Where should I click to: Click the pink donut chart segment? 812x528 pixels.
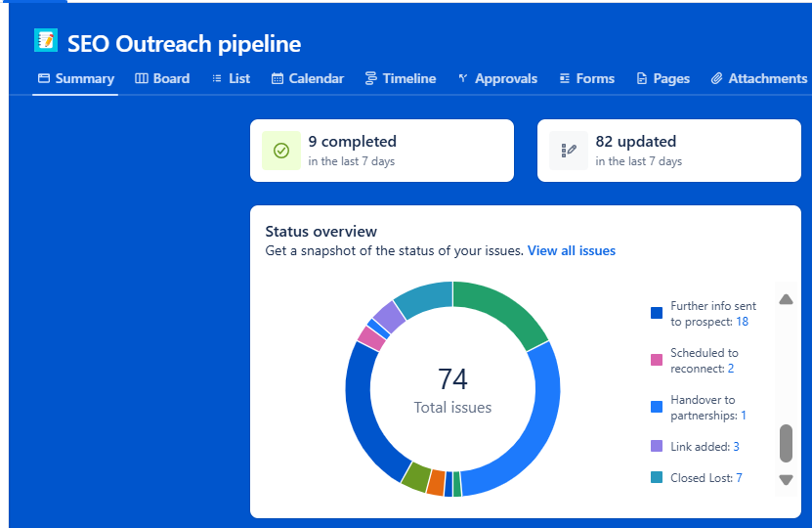click(x=371, y=338)
